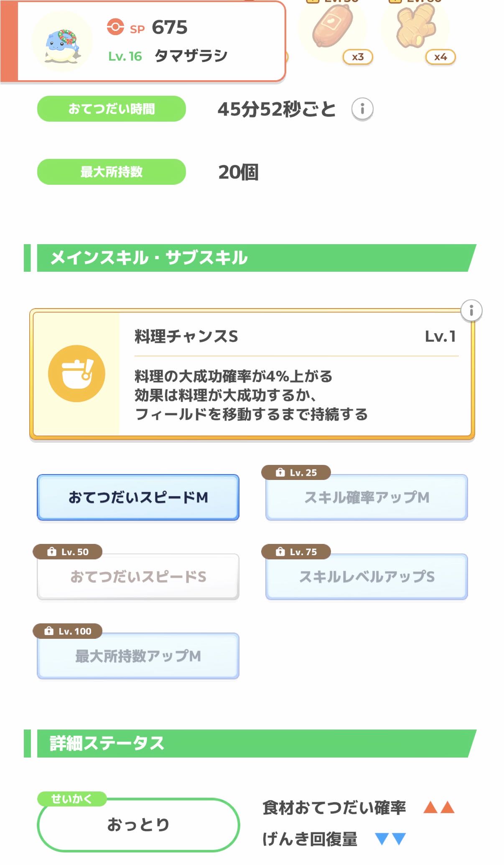Tap the cooking pot skill icon
The width and height of the screenshot is (504, 865).
(76, 374)
